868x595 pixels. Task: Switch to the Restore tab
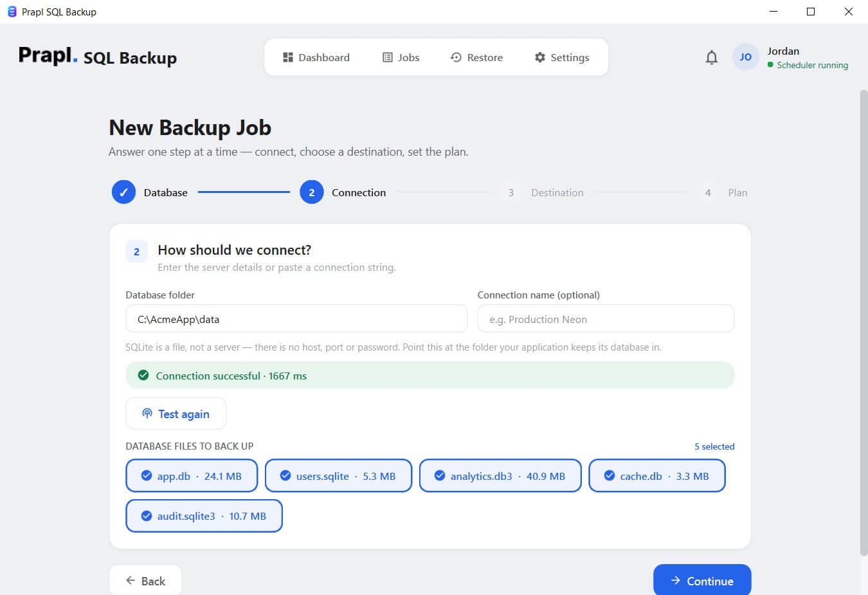pyautogui.click(x=476, y=57)
